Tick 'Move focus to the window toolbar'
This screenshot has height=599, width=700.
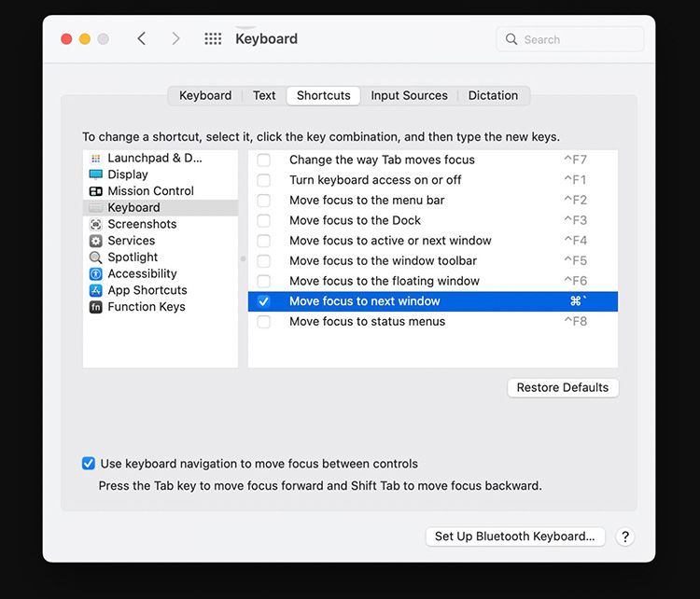264,260
